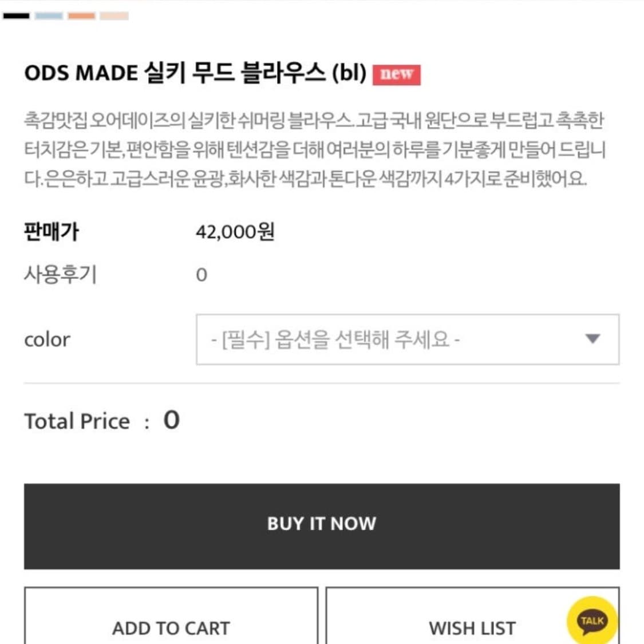Select the beige color swatch
Screen dimensions: 644x644
tap(114, 16)
